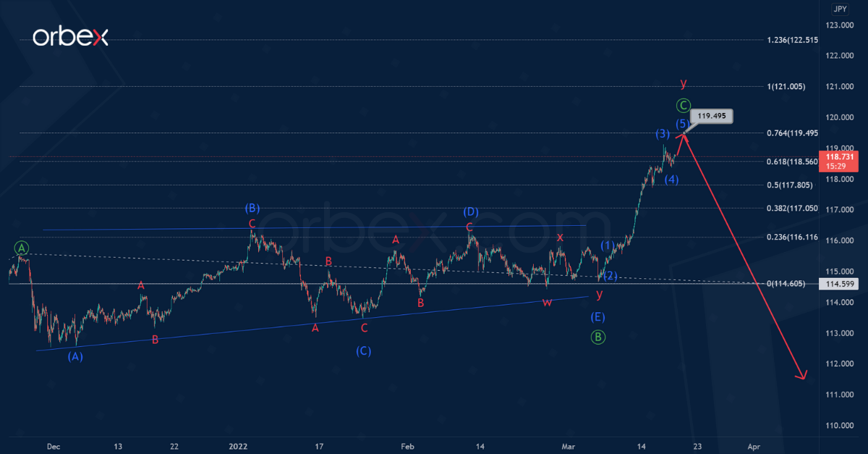Select the green circled A wave label

coord(22,248)
